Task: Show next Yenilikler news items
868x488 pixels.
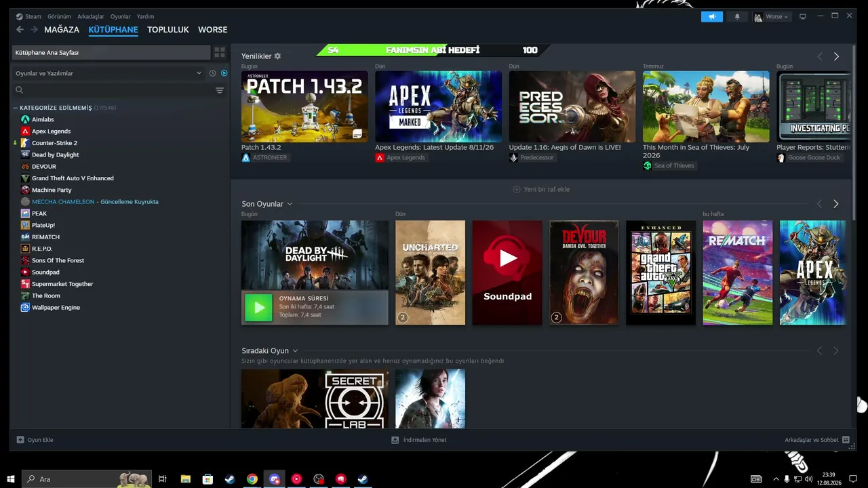Action: coord(836,57)
